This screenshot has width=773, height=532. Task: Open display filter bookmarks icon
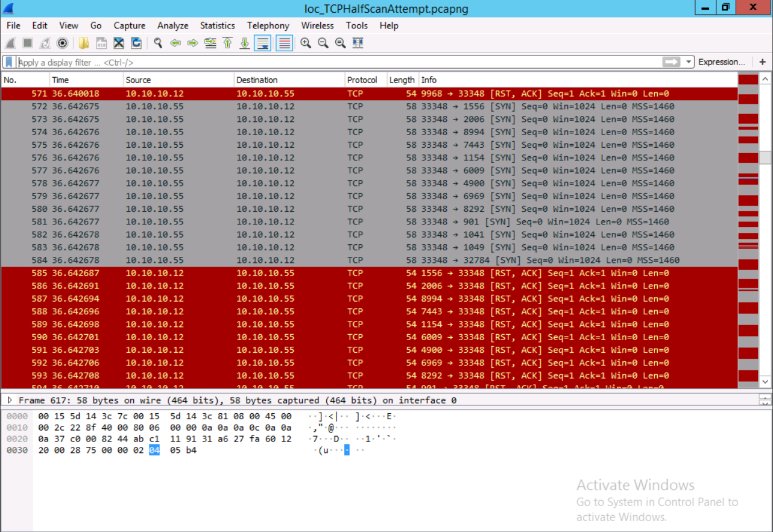coord(8,62)
